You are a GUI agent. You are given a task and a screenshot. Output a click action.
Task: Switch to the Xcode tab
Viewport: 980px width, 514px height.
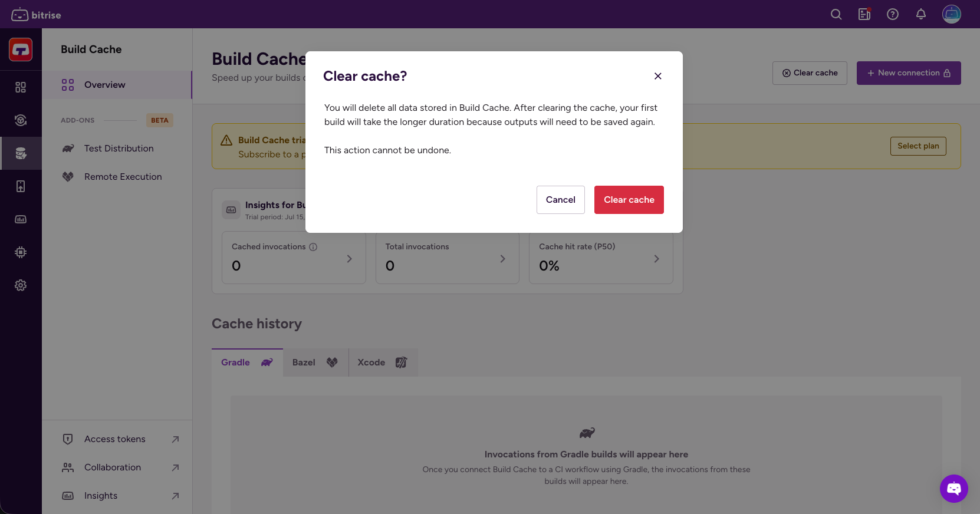click(x=382, y=363)
